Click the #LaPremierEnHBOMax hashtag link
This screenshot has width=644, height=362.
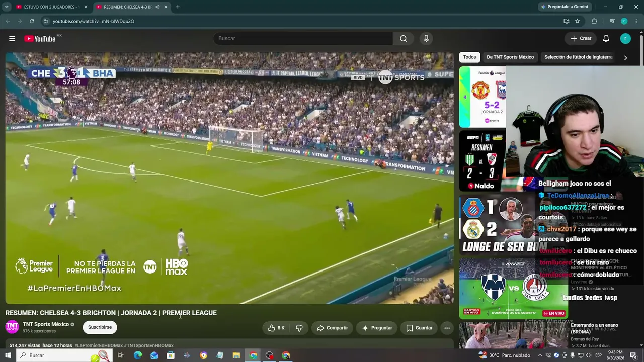(x=98, y=346)
